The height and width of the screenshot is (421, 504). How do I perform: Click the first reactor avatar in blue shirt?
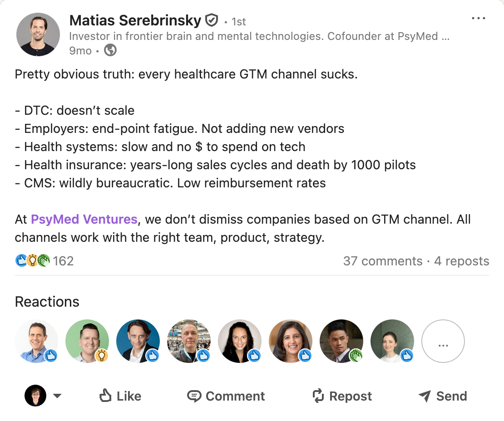(x=36, y=341)
